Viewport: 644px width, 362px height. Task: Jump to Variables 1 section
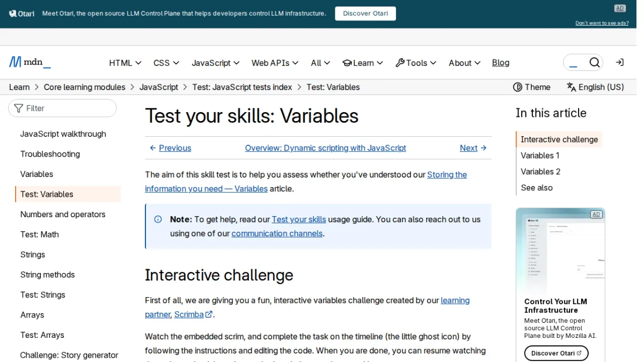pyautogui.click(x=540, y=156)
